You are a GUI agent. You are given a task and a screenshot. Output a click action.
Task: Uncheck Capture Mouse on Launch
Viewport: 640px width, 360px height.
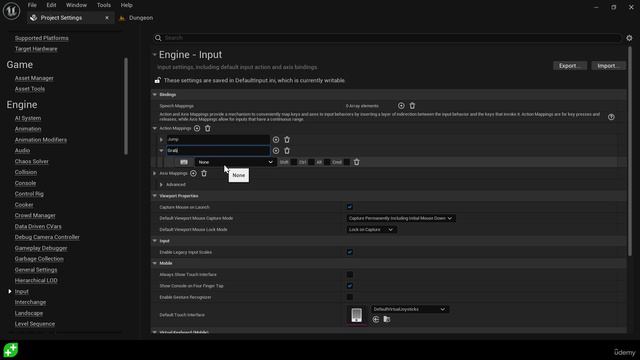coord(350,207)
